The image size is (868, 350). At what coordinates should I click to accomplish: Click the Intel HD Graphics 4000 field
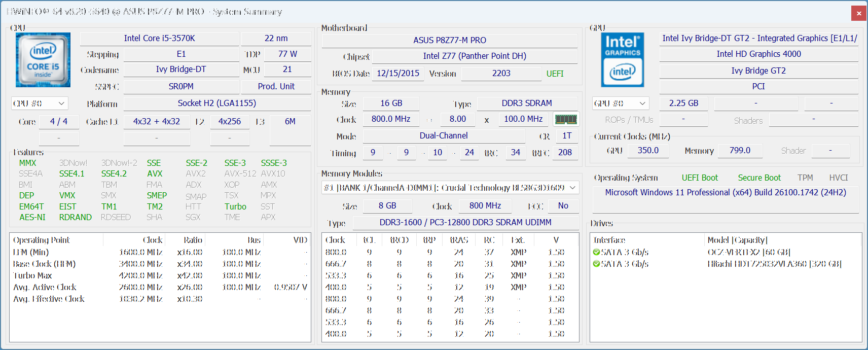[x=758, y=54]
